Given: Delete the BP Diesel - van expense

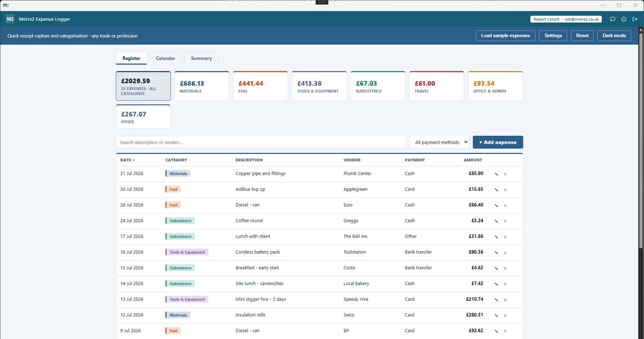Looking at the screenshot, I should [505, 331].
